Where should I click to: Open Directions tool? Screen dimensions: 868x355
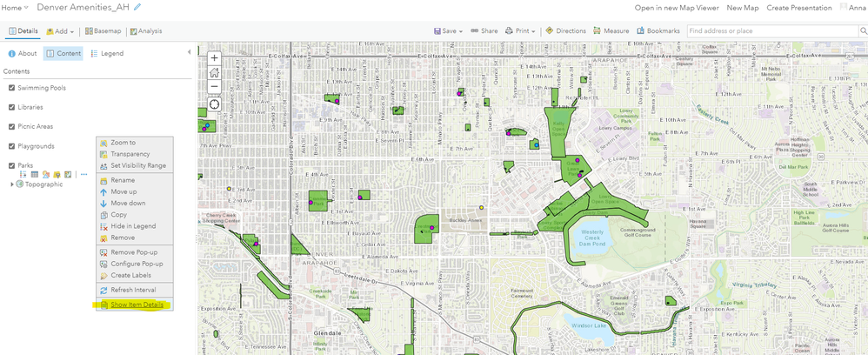[x=565, y=31]
